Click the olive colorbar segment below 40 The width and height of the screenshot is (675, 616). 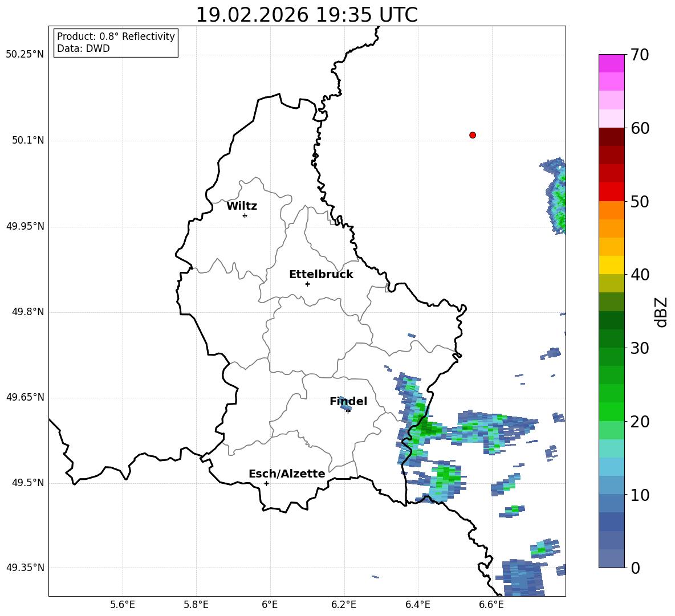[x=612, y=283]
